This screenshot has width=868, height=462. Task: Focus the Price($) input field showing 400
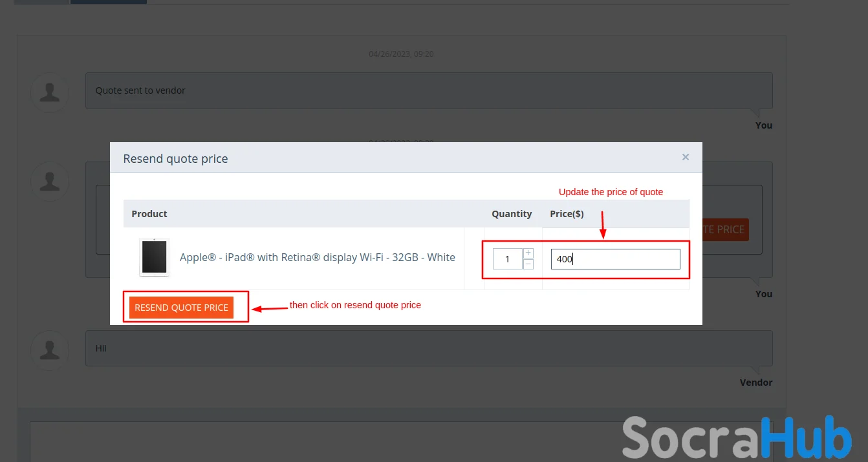click(x=615, y=259)
